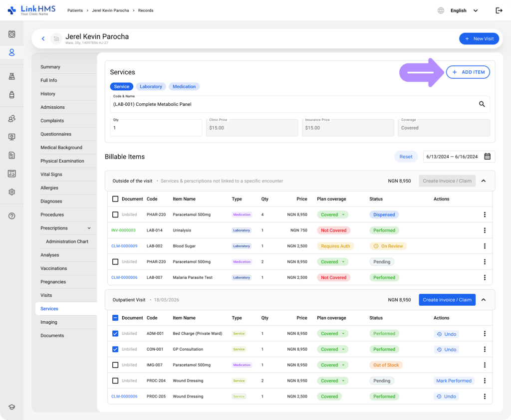Collapse the Outpatient Visit section

[484, 300]
